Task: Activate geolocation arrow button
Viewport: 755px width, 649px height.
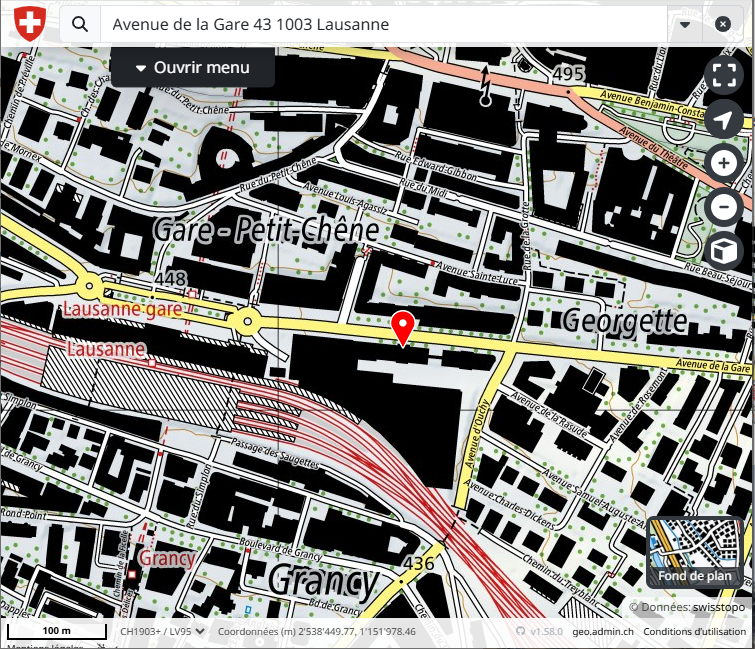Action: [x=724, y=118]
